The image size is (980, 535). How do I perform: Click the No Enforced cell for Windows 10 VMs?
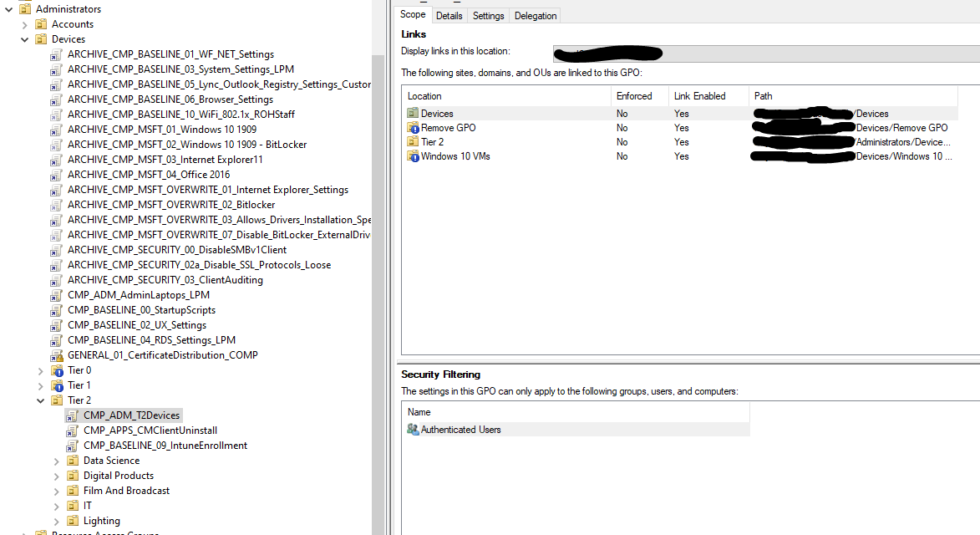click(x=622, y=156)
